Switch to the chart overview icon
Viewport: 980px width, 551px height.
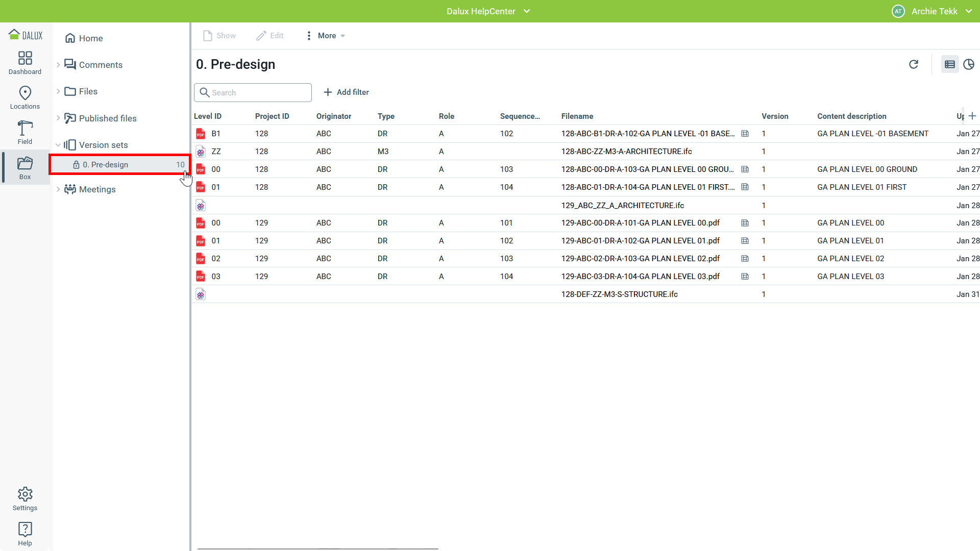click(x=968, y=64)
